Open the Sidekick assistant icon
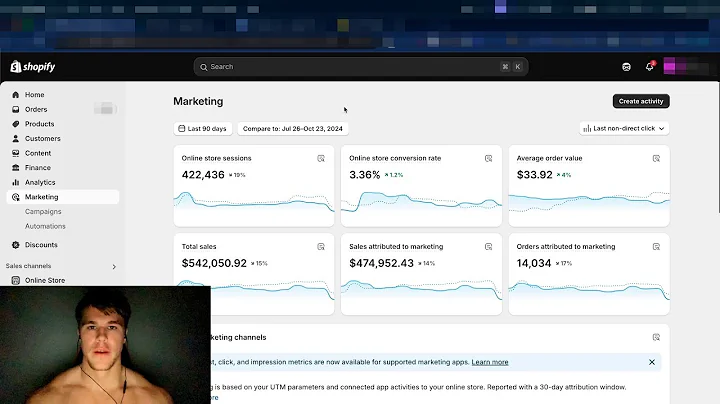Image resolution: width=720 pixels, height=404 pixels. coord(626,67)
